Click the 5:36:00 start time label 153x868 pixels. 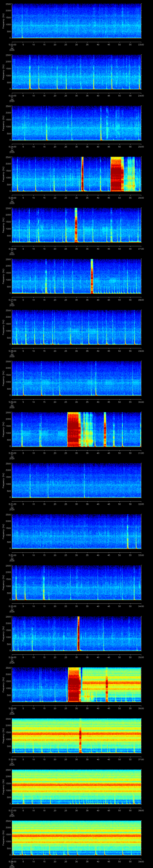[12, 759]
